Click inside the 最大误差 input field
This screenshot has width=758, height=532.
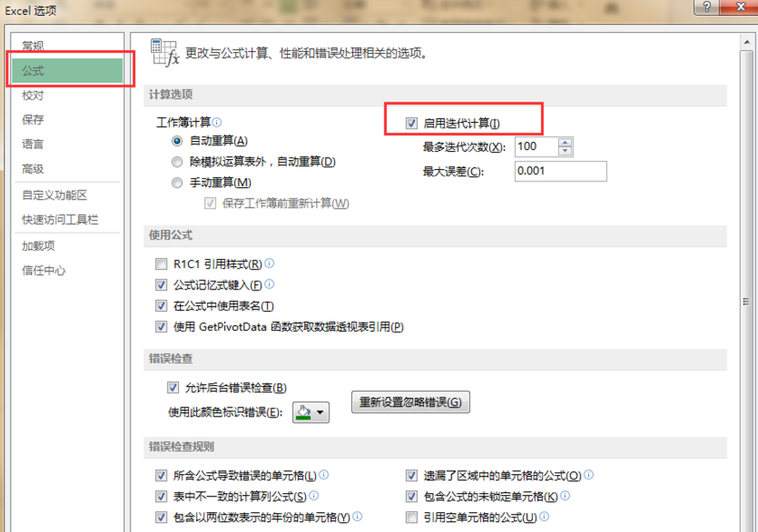(x=559, y=171)
